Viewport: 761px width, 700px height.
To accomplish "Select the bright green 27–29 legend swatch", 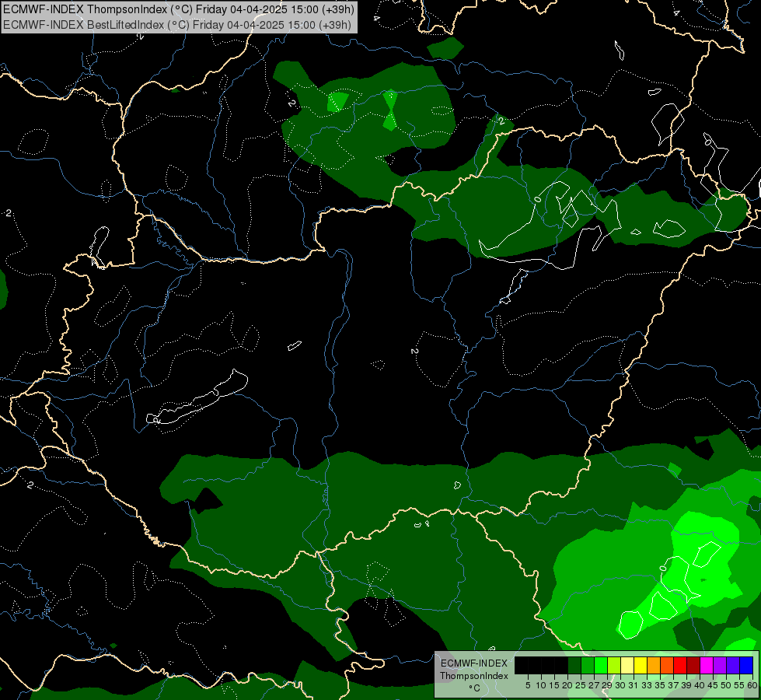I will pos(601,666).
